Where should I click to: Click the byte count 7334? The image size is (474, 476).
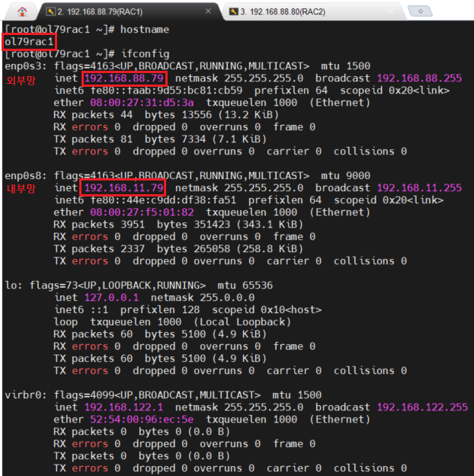194,139
